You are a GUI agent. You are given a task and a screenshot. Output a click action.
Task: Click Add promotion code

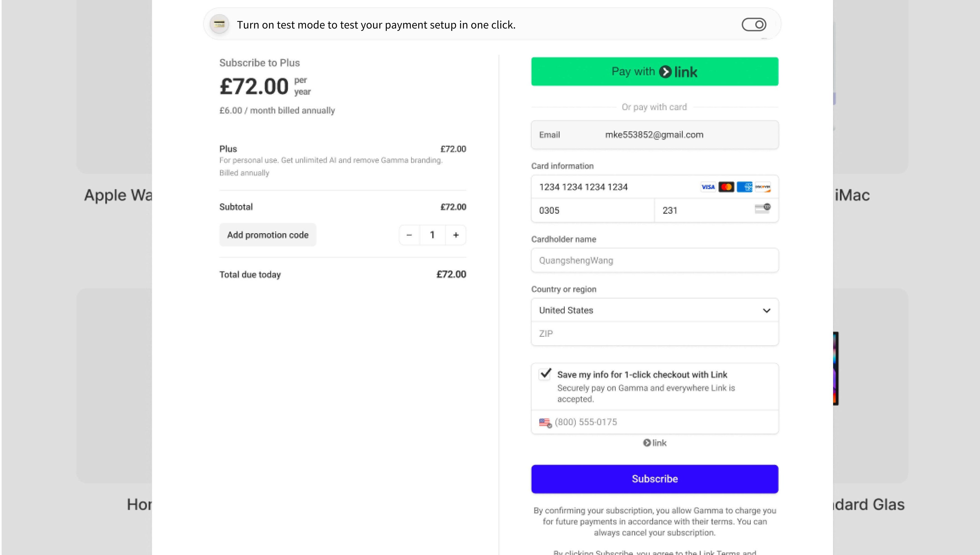point(268,235)
